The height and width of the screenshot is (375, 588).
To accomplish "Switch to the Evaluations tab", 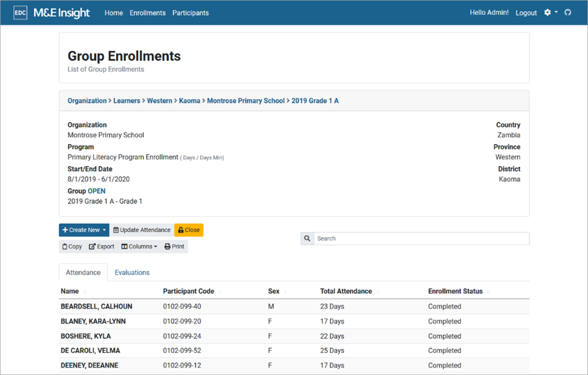I will pyautogui.click(x=132, y=272).
